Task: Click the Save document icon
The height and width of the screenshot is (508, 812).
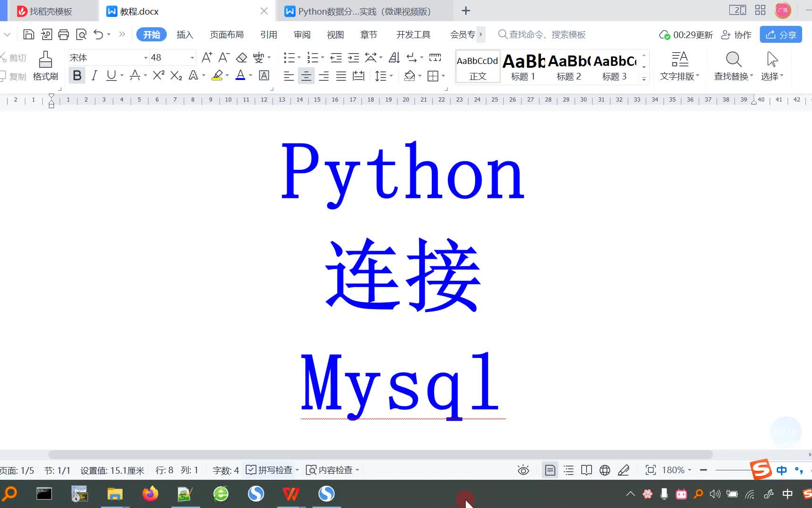Action: click(28, 34)
